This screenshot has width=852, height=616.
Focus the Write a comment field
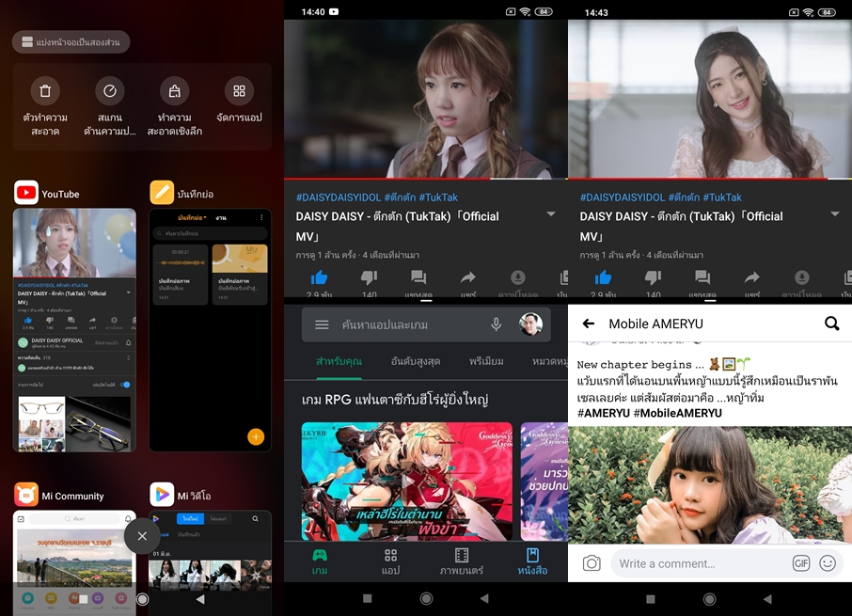(701, 563)
